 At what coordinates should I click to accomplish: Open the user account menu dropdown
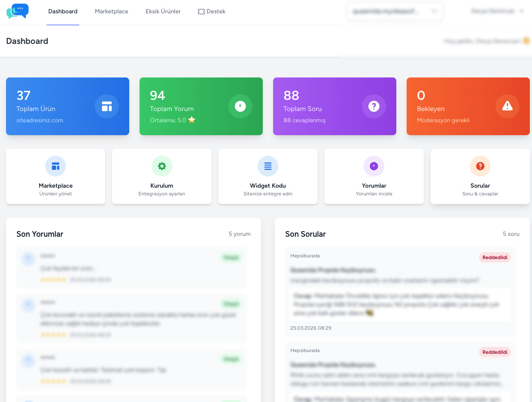point(498,12)
